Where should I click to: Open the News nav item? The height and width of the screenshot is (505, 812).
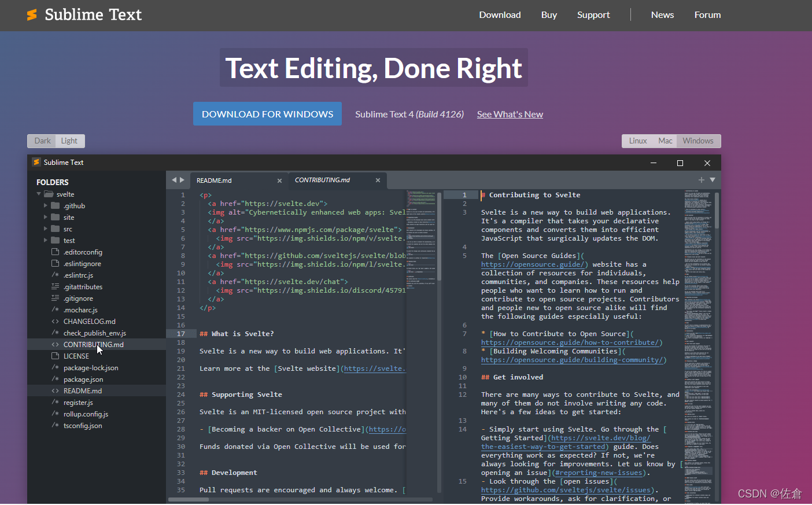662,15
